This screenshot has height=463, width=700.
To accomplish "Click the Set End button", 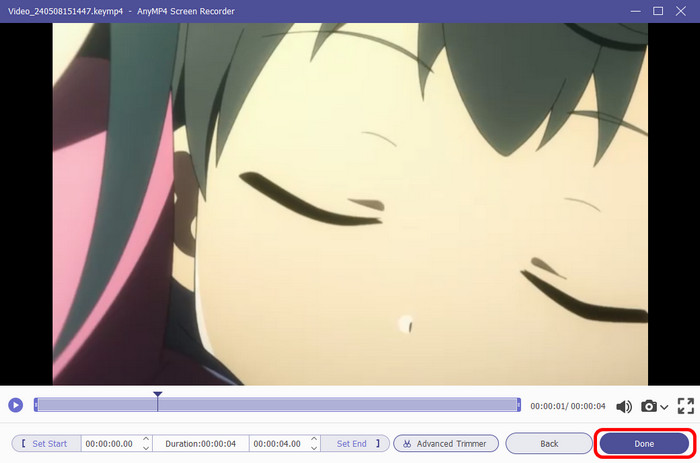I will pyautogui.click(x=355, y=443).
